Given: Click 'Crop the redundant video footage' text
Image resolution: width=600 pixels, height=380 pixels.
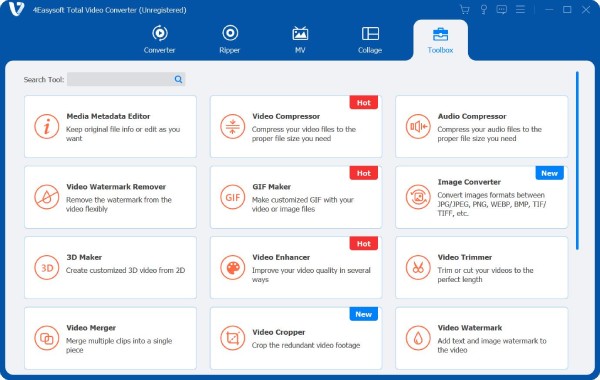Looking at the screenshot, I should pos(306,345).
